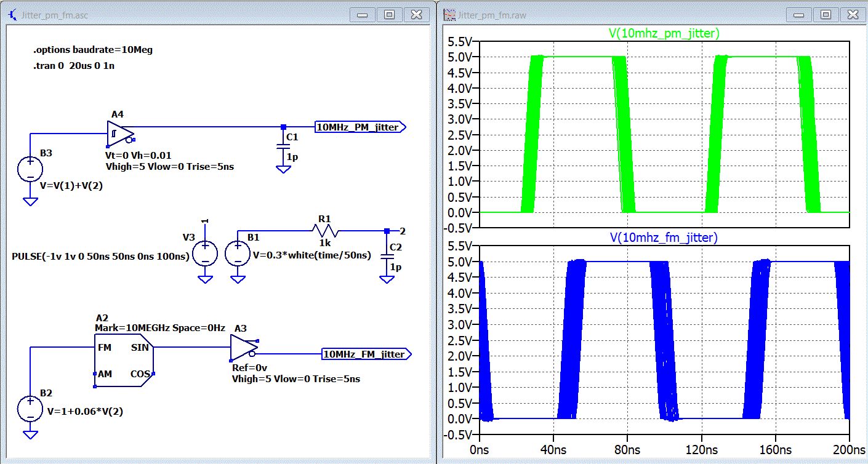Select the C1 capacitor symbol
868x464 pixels.
(283, 146)
